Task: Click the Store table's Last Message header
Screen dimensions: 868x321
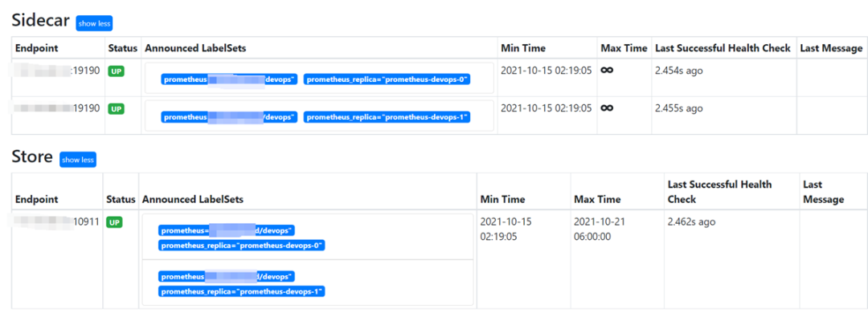Action: (x=823, y=192)
